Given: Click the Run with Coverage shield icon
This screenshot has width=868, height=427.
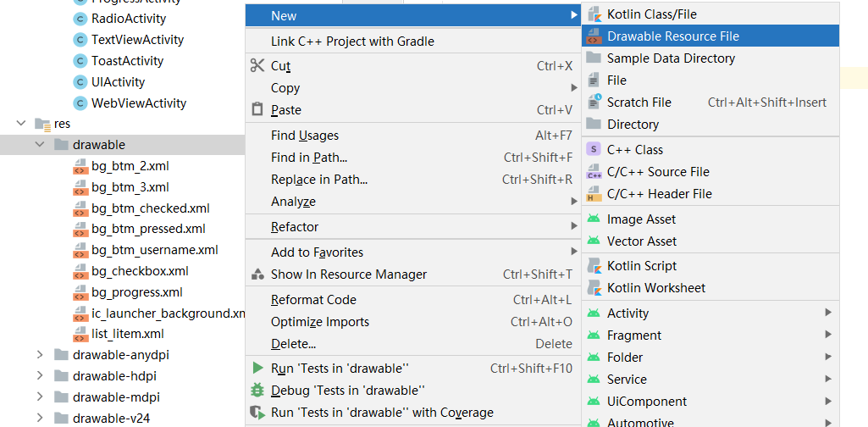Looking at the screenshot, I should pos(257,412).
